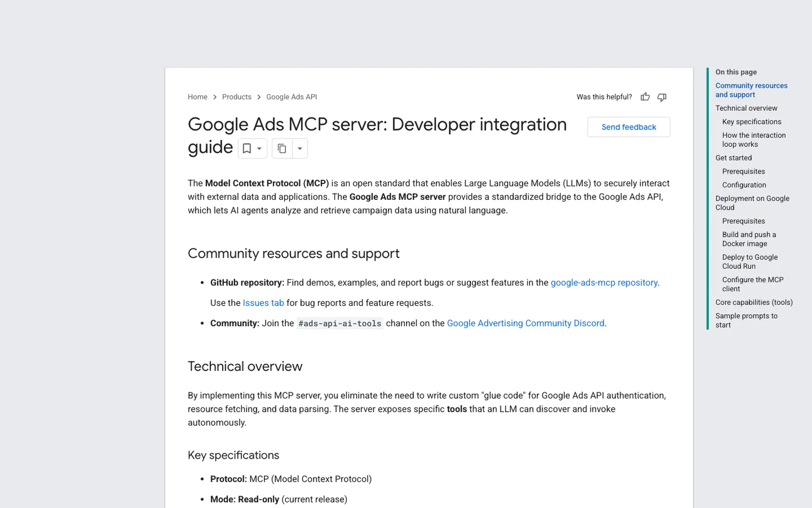Jump to Community resources and support in sidebar
812x508 pixels.
[751, 90]
